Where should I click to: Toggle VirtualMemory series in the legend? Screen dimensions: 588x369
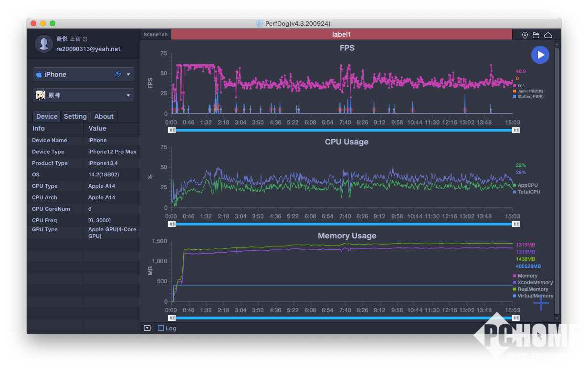coord(533,296)
